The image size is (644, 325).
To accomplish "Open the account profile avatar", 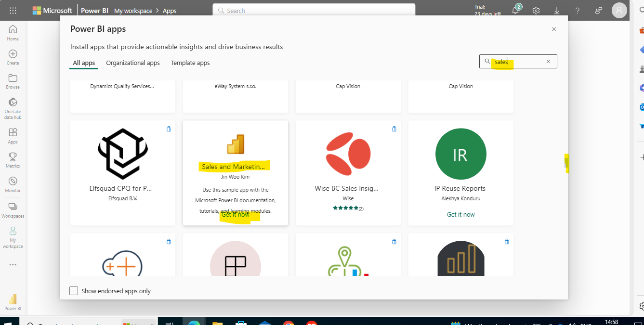I will pos(619,10).
